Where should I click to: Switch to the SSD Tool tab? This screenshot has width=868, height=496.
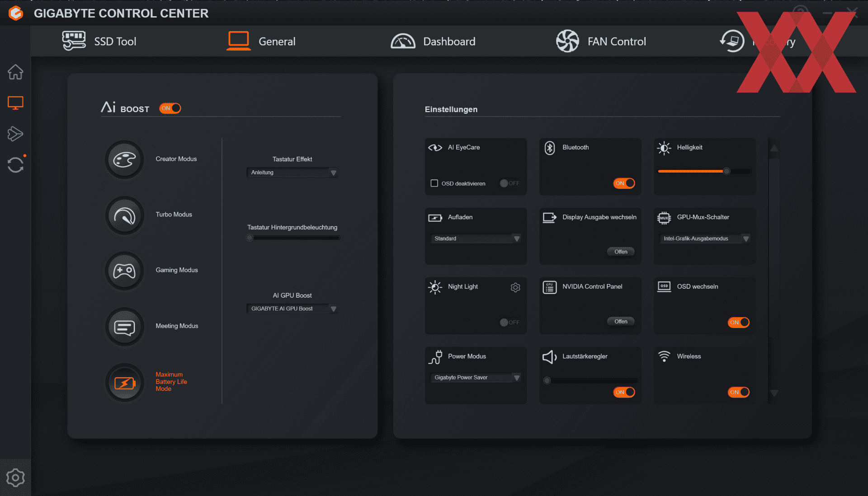[x=99, y=41]
